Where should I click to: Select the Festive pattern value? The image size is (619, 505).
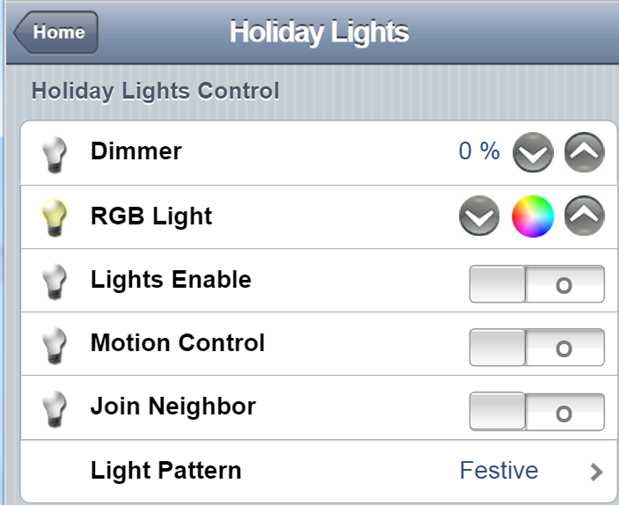pyautogui.click(x=499, y=470)
